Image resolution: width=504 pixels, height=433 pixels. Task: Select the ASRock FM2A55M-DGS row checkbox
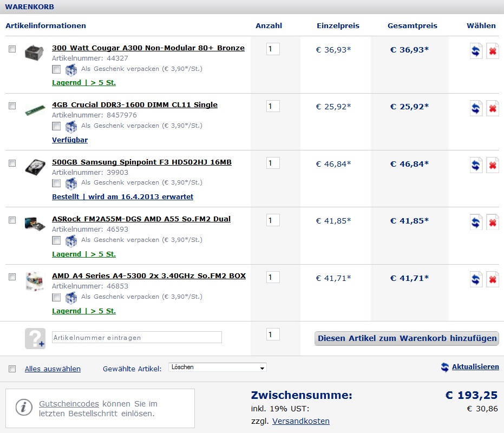12,220
